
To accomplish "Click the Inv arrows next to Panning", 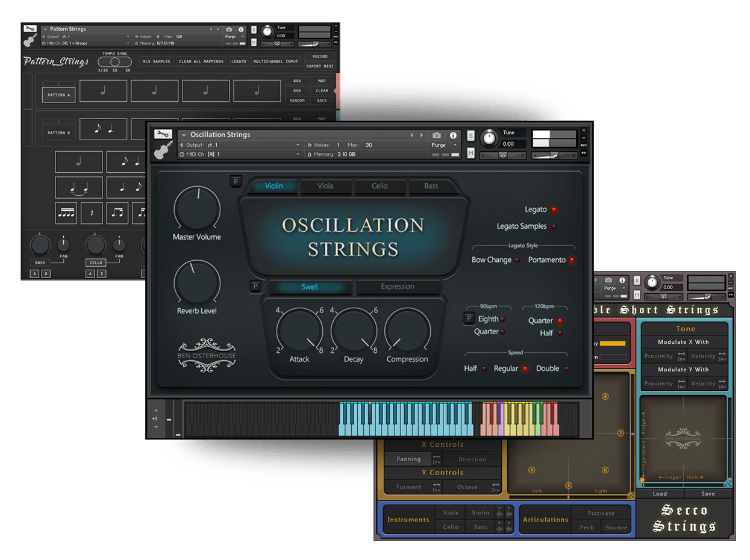I will click(437, 459).
